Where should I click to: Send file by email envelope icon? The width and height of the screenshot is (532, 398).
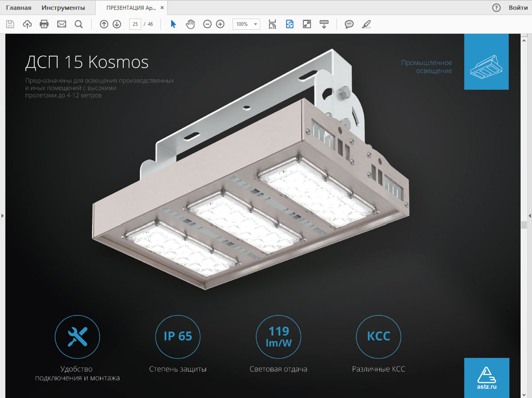[62, 24]
